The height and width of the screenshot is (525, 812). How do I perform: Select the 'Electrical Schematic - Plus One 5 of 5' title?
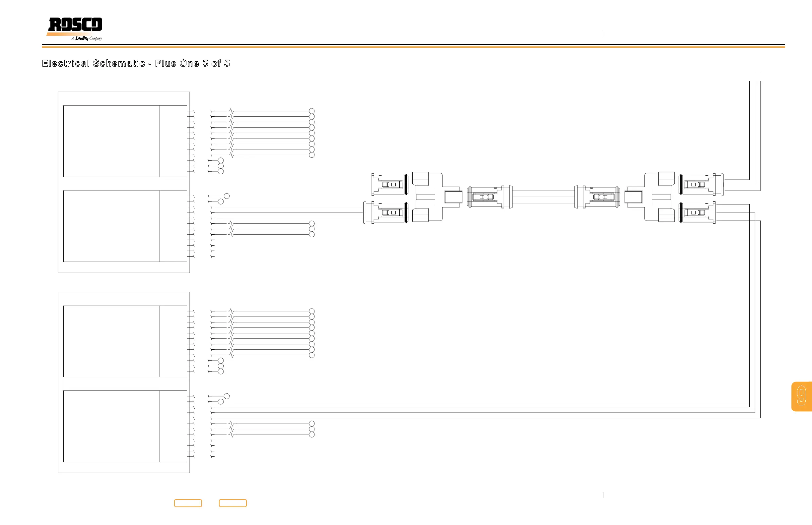coord(136,63)
